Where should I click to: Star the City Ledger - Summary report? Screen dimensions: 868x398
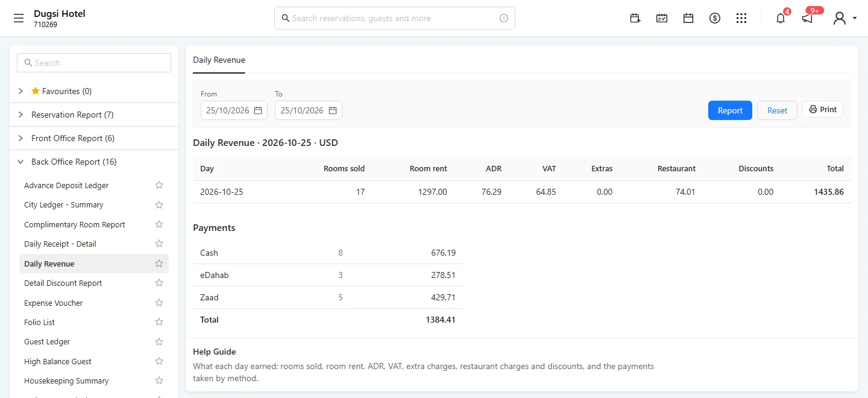[x=159, y=205]
